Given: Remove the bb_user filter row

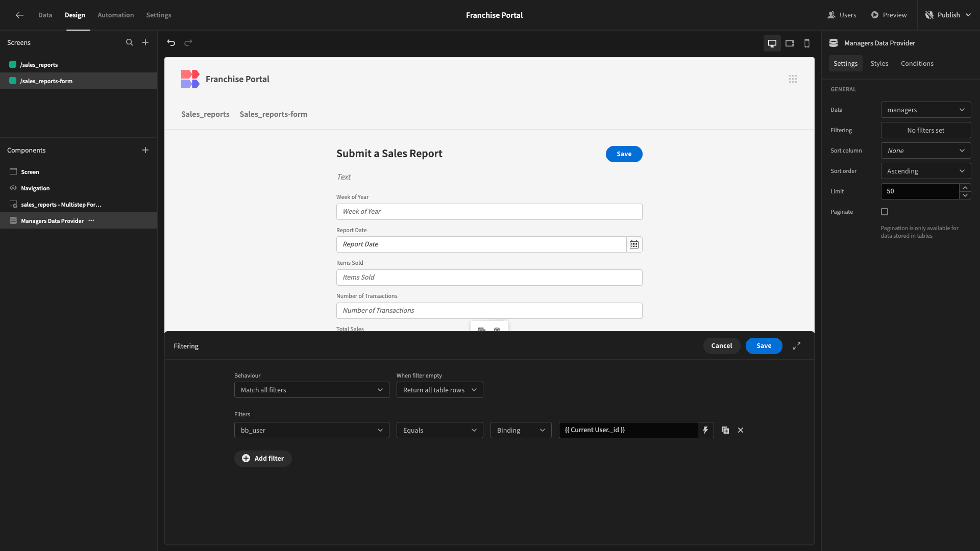Looking at the screenshot, I should click(x=741, y=430).
